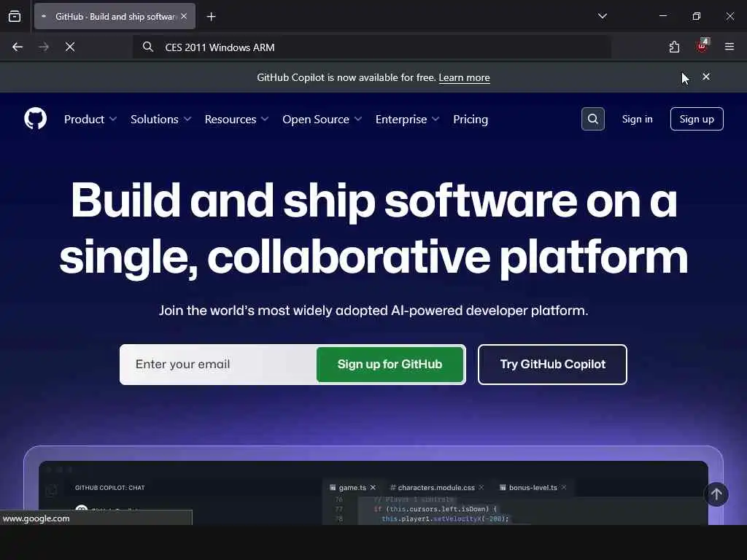Image resolution: width=747 pixels, height=560 pixels.
Task: Stop page loading with the X button
Action: pyautogui.click(x=70, y=47)
